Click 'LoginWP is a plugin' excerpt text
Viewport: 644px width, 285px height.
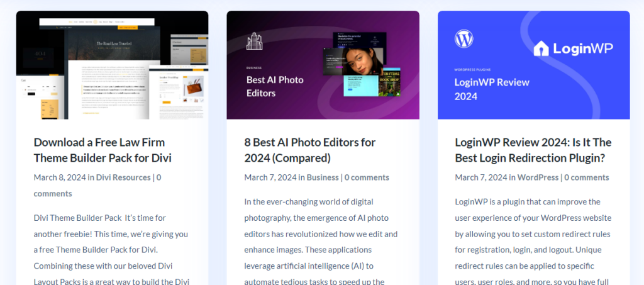(533, 242)
